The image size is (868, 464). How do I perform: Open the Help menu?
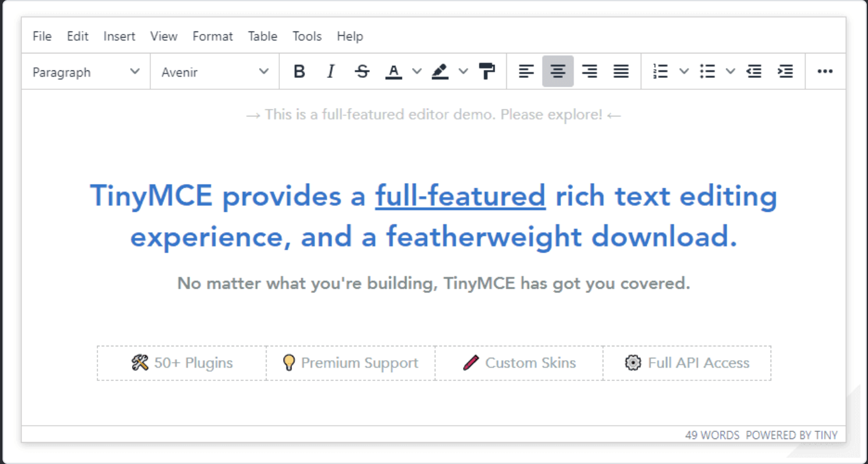(350, 36)
